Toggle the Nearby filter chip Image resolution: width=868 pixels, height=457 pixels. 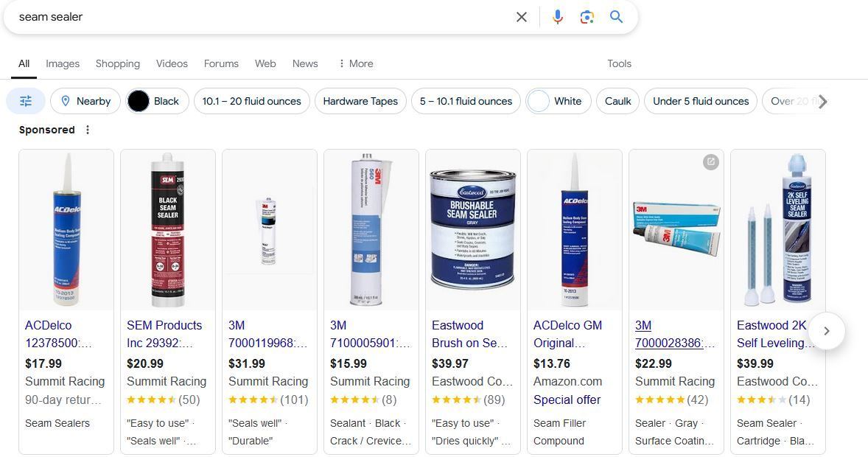pos(85,101)
